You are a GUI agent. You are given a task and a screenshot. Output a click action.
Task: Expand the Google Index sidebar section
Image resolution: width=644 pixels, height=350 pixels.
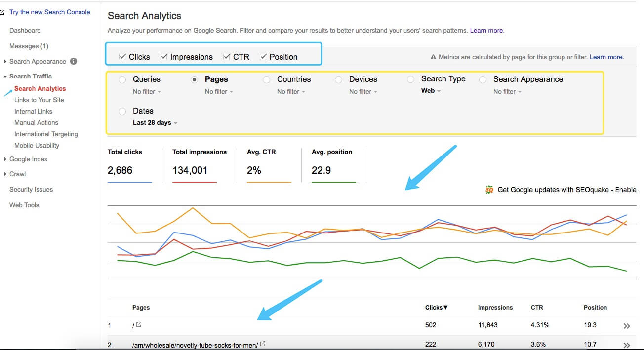(28, 159)
